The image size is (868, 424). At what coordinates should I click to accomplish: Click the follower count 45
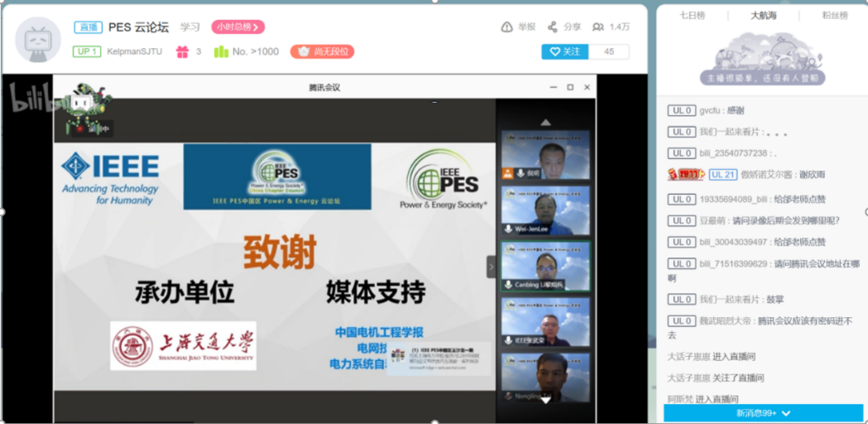pos(609,51)
